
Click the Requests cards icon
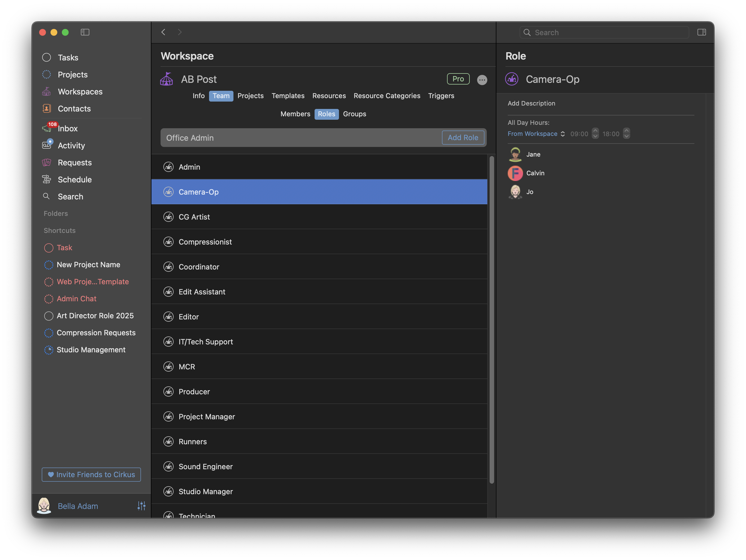(x=47, y=163)
